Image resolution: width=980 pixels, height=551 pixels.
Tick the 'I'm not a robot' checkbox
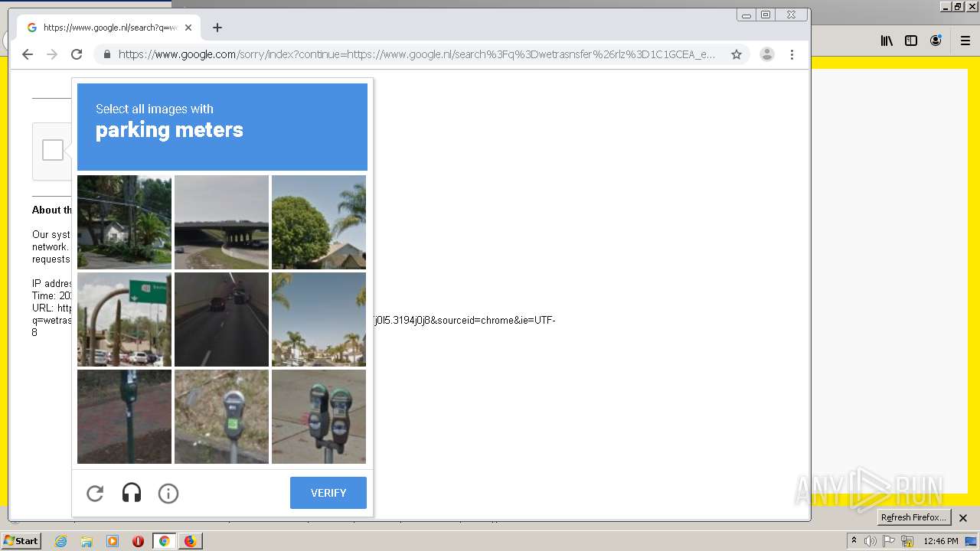pos(53,150)
